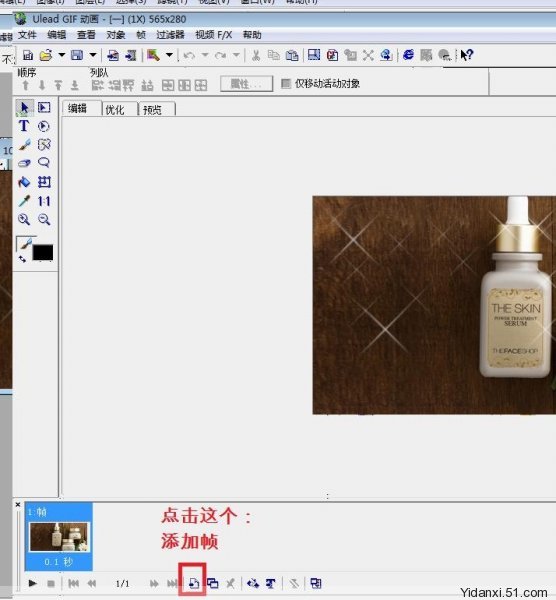Select the Eyedropper tool
This screenshot has width=556, height=600.
point(24,201)
